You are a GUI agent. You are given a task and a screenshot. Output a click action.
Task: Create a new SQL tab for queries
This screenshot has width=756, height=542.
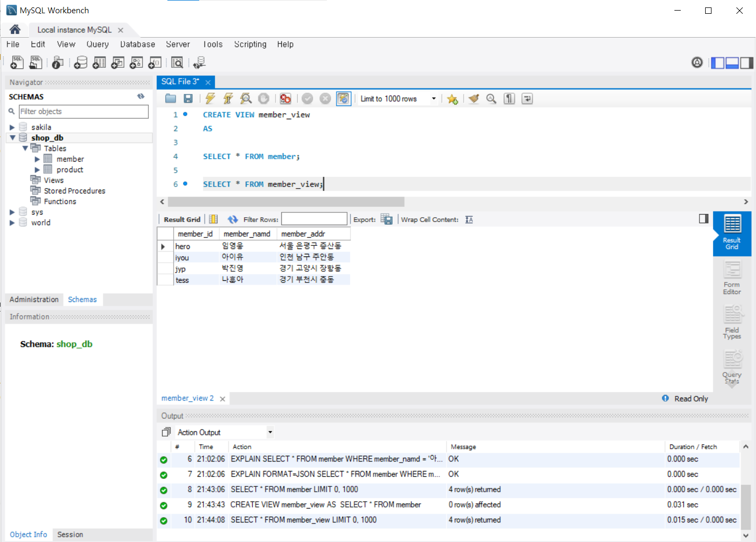point(17,63)
